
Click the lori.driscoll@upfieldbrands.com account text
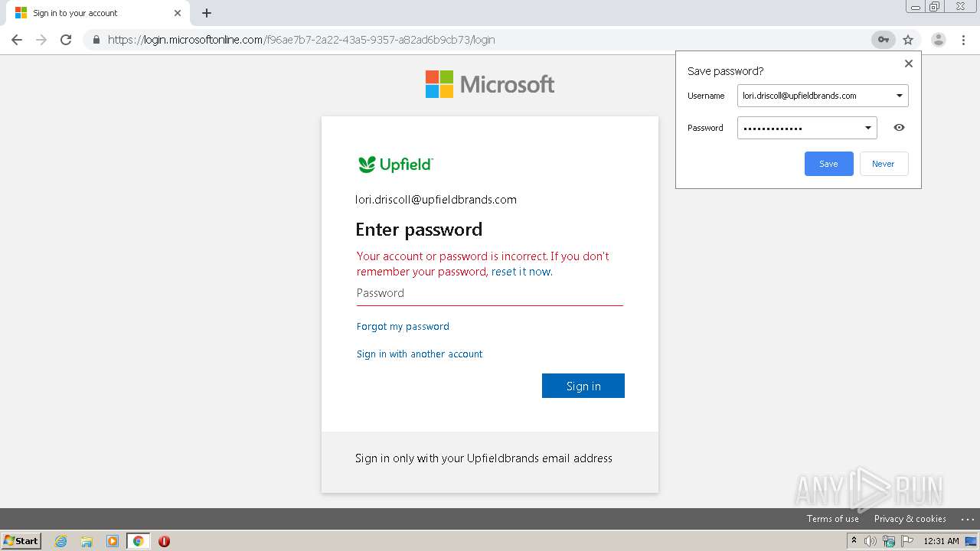click(436, 200)
